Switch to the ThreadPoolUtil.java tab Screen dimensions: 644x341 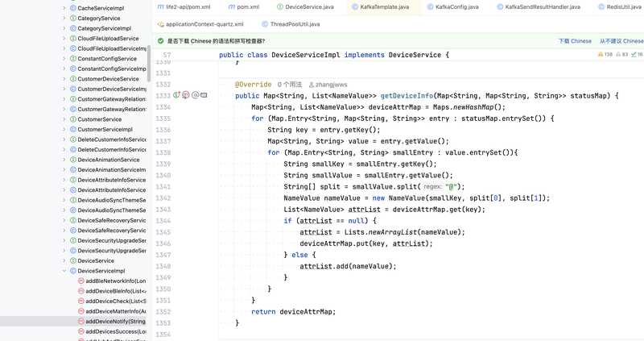(295, 24)
